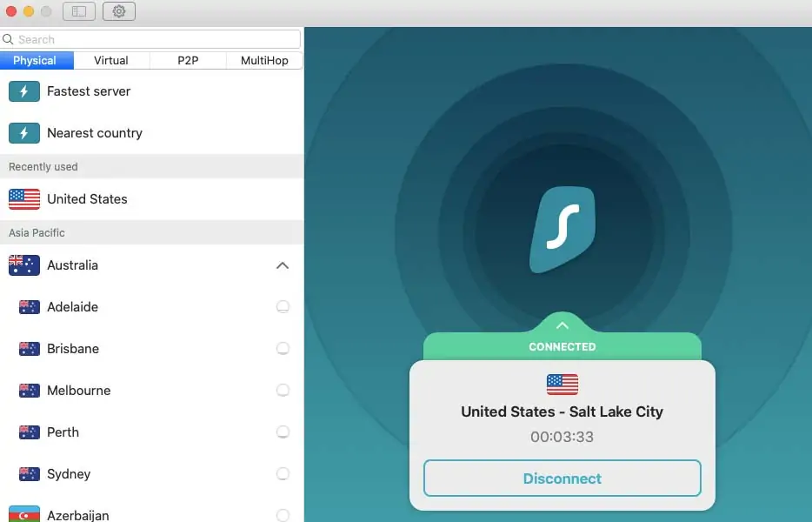Pick the Brisbane server name
Viewport: 812px width, 522px height.
coord(73,349)
